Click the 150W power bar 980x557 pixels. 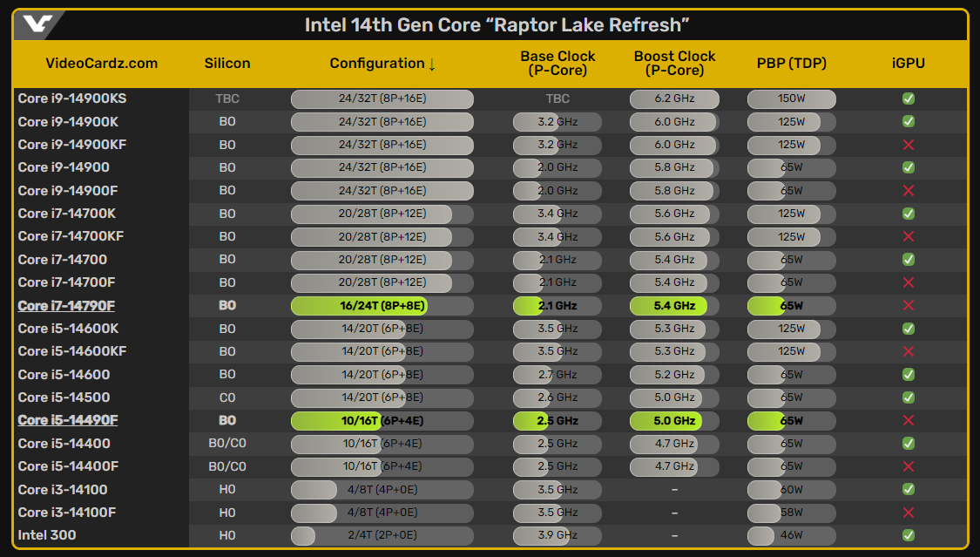click(x=791, y=98)
